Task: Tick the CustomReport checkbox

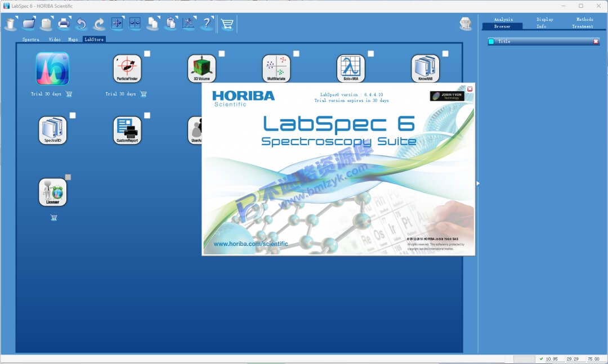Action: coord(147,115)
